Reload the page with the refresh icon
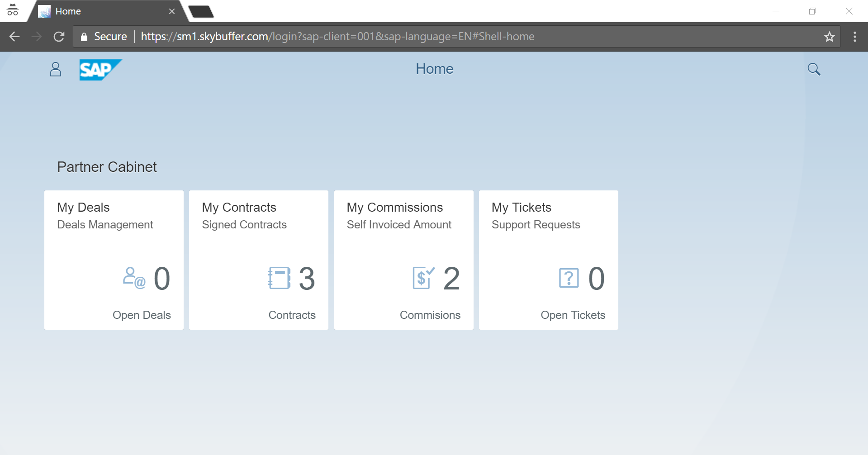 tap(59, 37)
